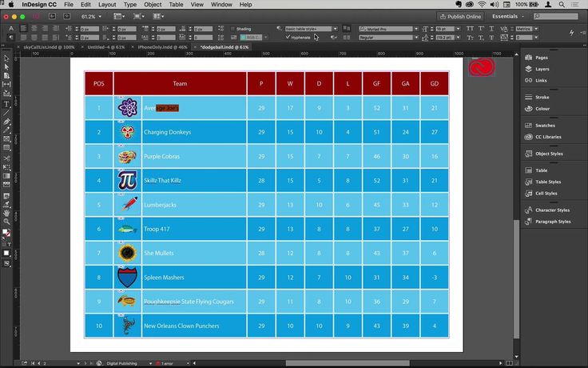Select the Type tool
This screenshot has height=368, width=588.
click(6, 104)
